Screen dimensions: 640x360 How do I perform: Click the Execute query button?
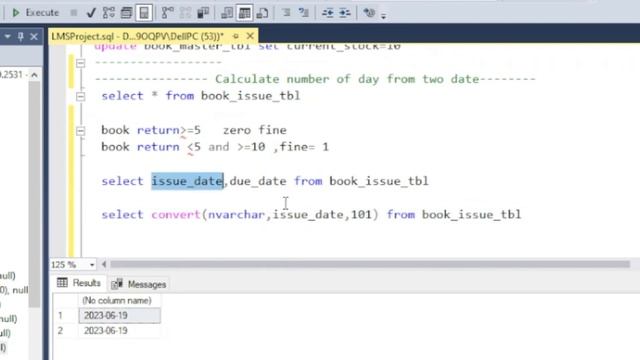pyautogui.click(x=35, y=13)
